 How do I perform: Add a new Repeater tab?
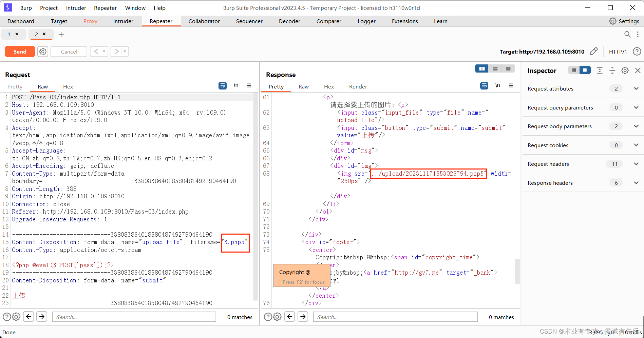coord(61,34)
